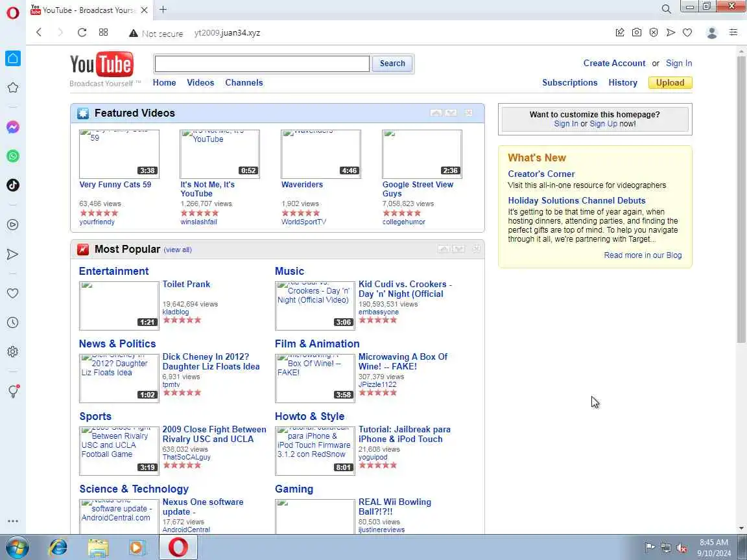Open File Explorer from taskbar
747x560 pixels.
pos(98,548)
